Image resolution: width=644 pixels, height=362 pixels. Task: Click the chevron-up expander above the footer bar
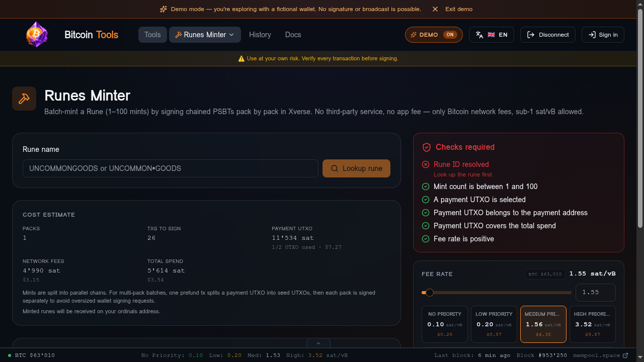[318, 343]
